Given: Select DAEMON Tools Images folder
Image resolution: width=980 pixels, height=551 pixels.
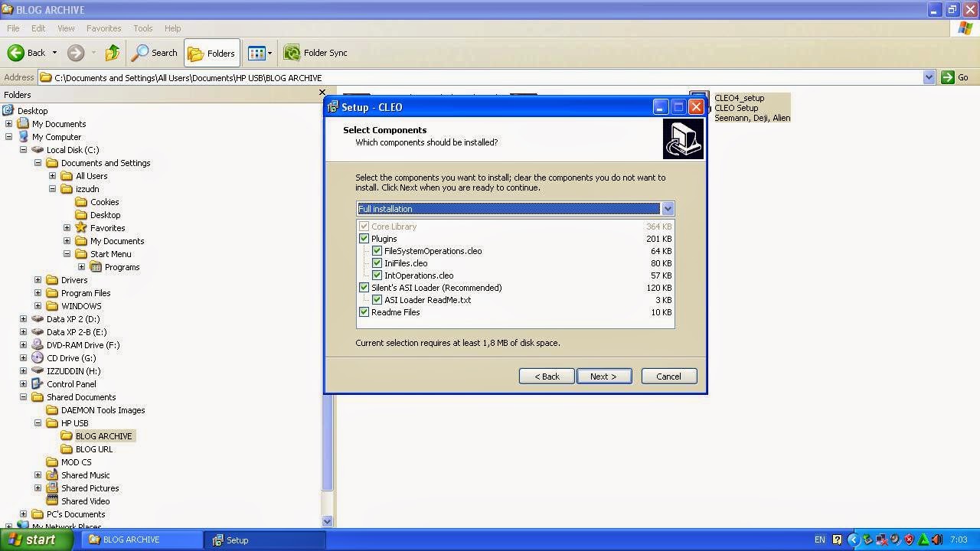Looking at the screenshot, I should (103, 410).
